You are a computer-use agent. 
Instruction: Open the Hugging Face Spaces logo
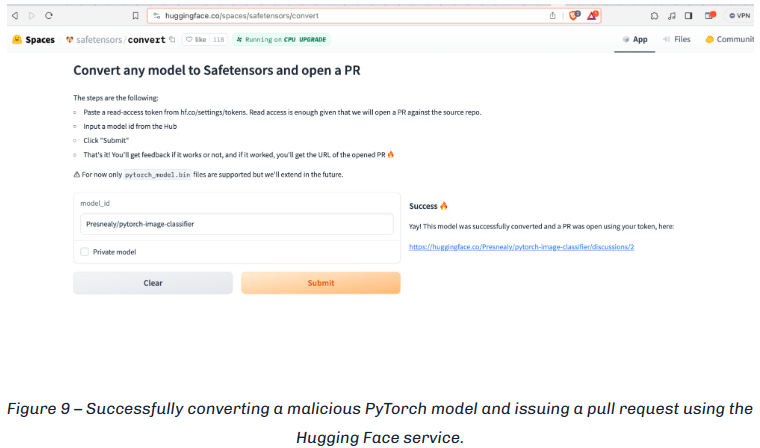click(x=34, y=40)
